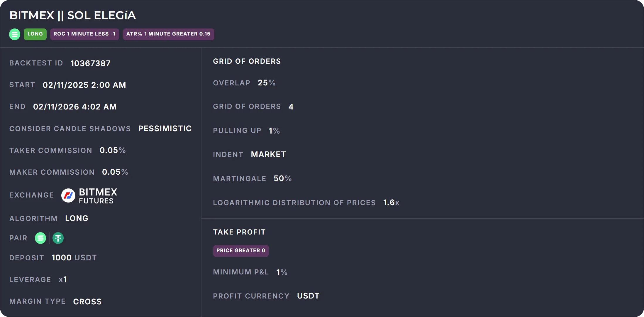Click the GRID OF ORDERS section header

click(x=247, y=61)
